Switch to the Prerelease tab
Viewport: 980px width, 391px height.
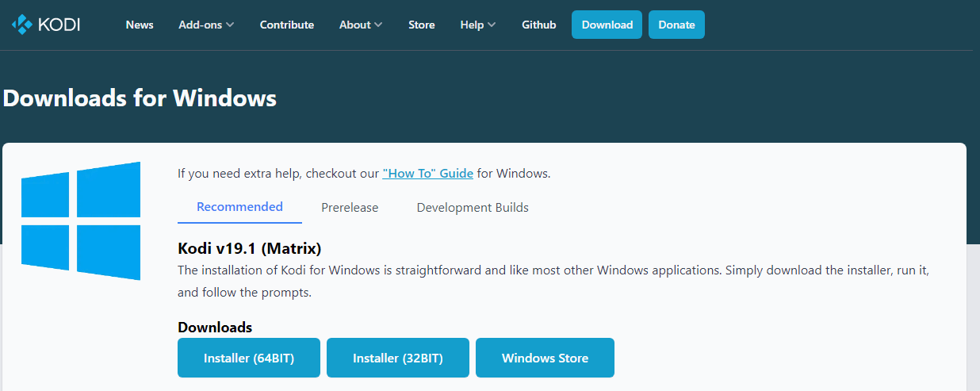[x=350, y=208]
